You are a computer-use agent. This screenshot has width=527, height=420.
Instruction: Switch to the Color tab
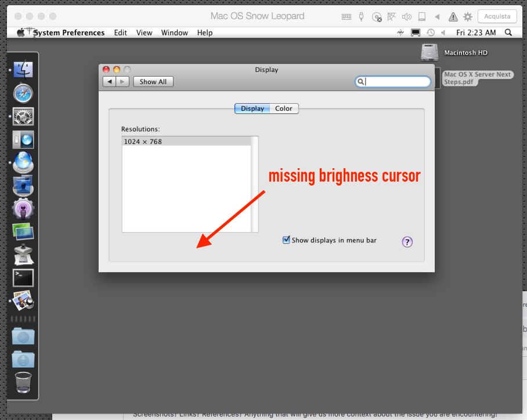coord(284,108)
